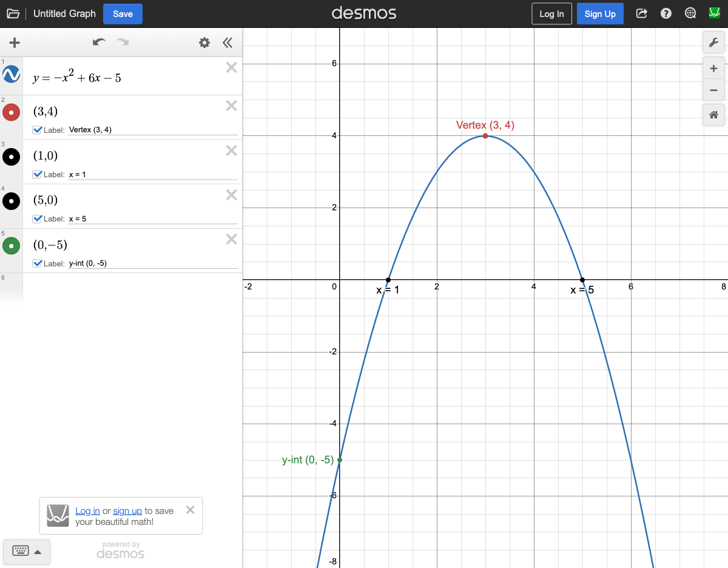This screenshot has width=728, height=568.
Task: Click the graph save-prompt graph icon
Action: click(x=58, y=516)
